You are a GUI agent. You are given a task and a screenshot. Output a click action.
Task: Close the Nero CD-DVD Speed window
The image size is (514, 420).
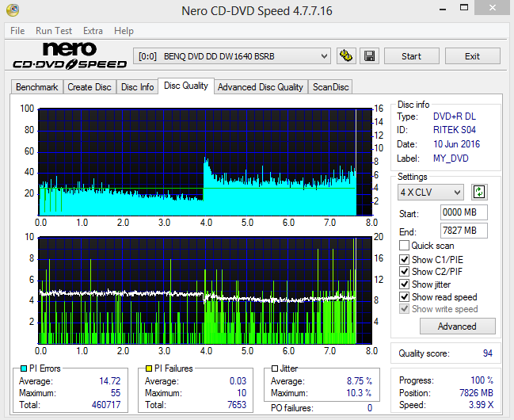[493, 8]
